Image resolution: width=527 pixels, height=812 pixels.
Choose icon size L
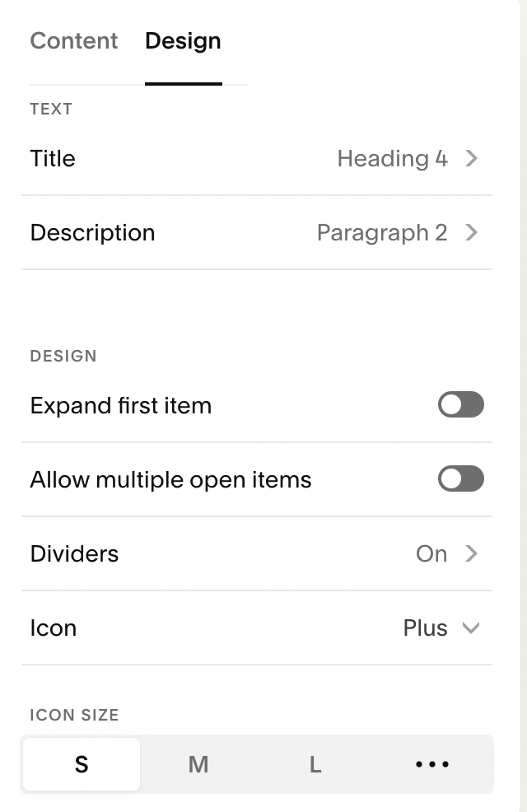coord(315,764)
